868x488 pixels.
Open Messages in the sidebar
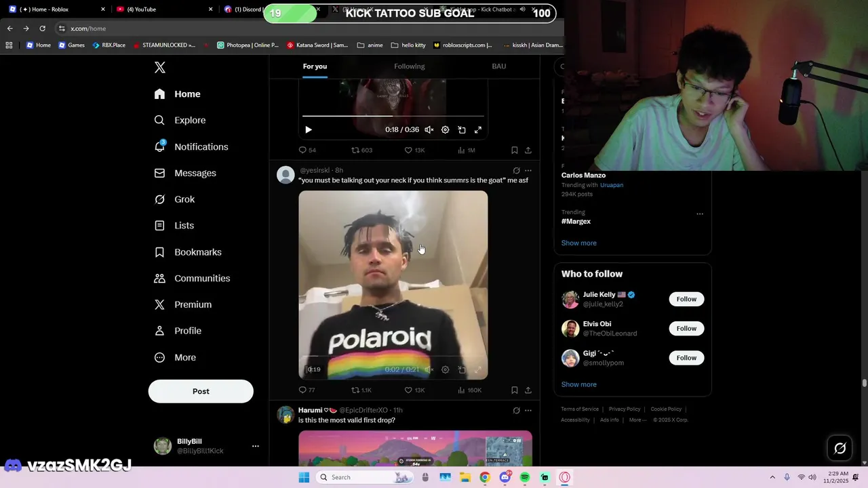185,173
